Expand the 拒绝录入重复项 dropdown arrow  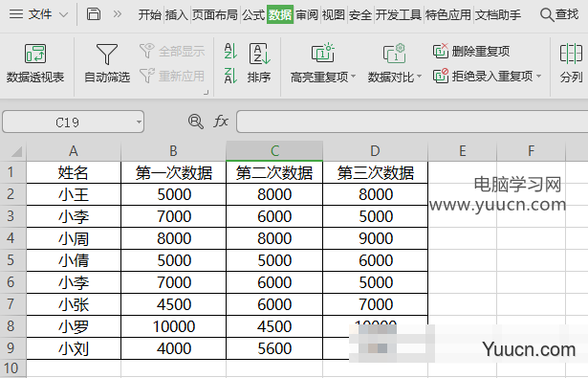pos(539,77)
